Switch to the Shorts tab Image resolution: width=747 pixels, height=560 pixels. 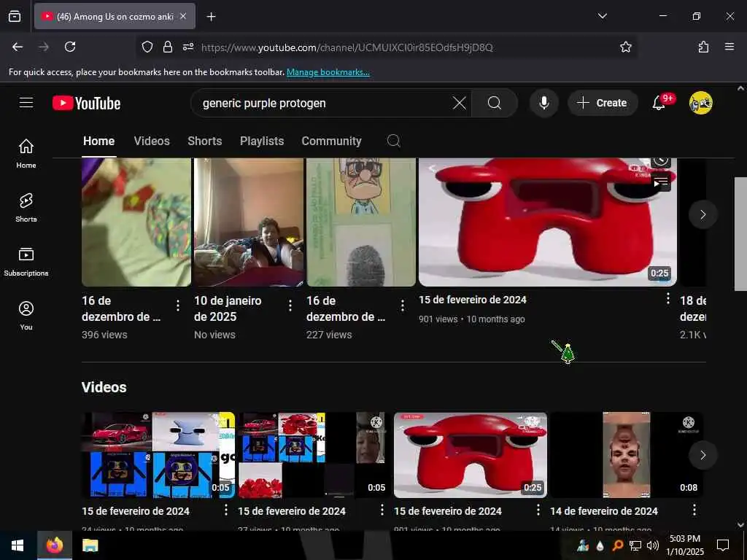click(x=205, y=141)
